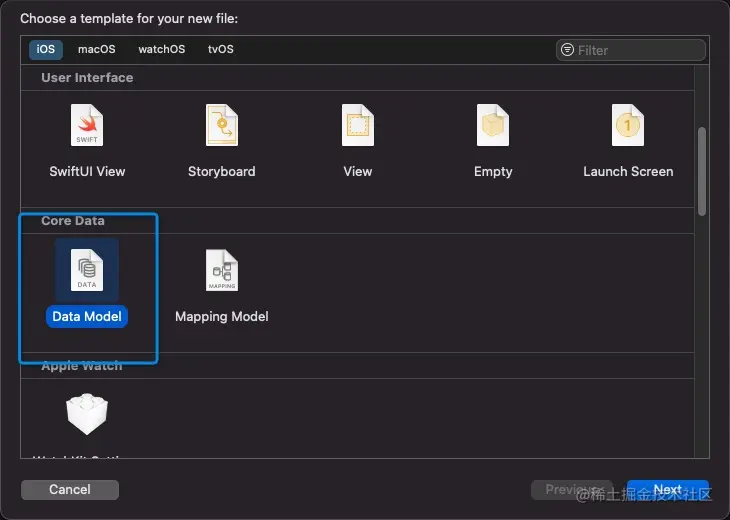Pick the View template icon
This screenshot has width=730, height=520.
pyautogui.click(x=357, y=126)
